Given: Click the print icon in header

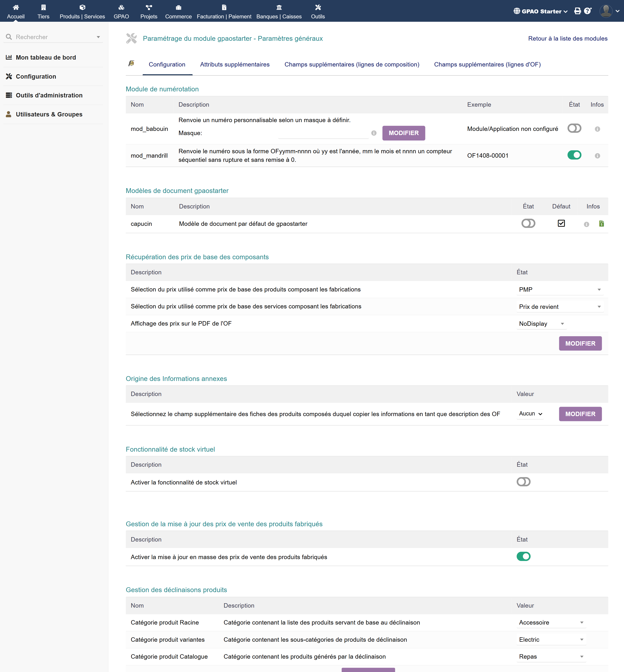Looking at the screenshot, I should pyautogui.click(x=577, y=11).
